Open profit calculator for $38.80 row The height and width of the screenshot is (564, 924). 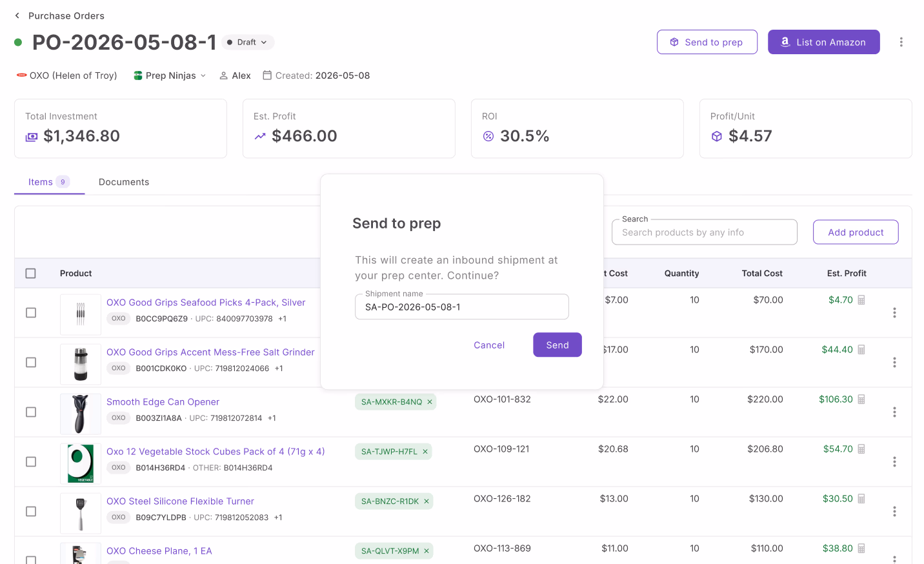(861, 549)
